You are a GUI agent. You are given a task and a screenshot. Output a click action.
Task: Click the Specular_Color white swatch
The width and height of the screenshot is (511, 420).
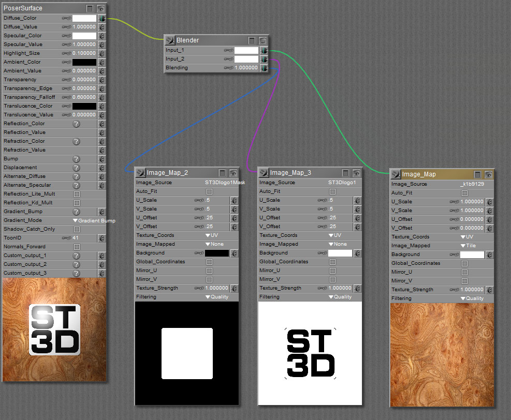pos(84,36)
